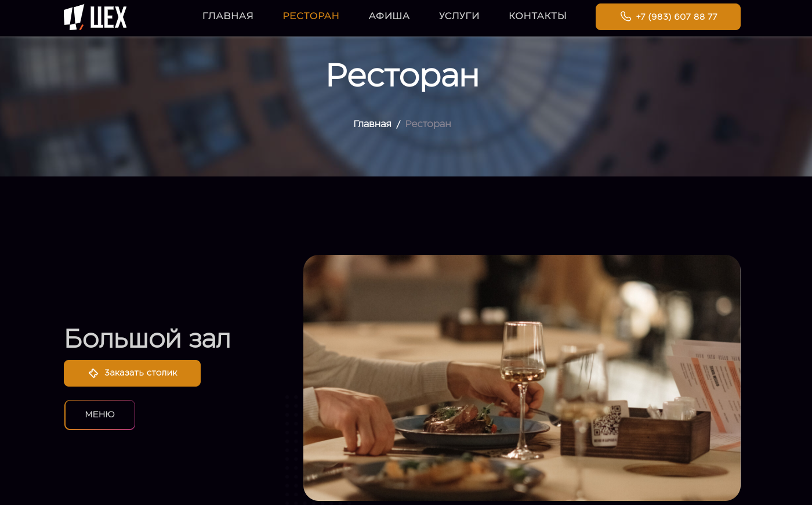
Task: Open the restaurant table photo
Action: [522, 378]
